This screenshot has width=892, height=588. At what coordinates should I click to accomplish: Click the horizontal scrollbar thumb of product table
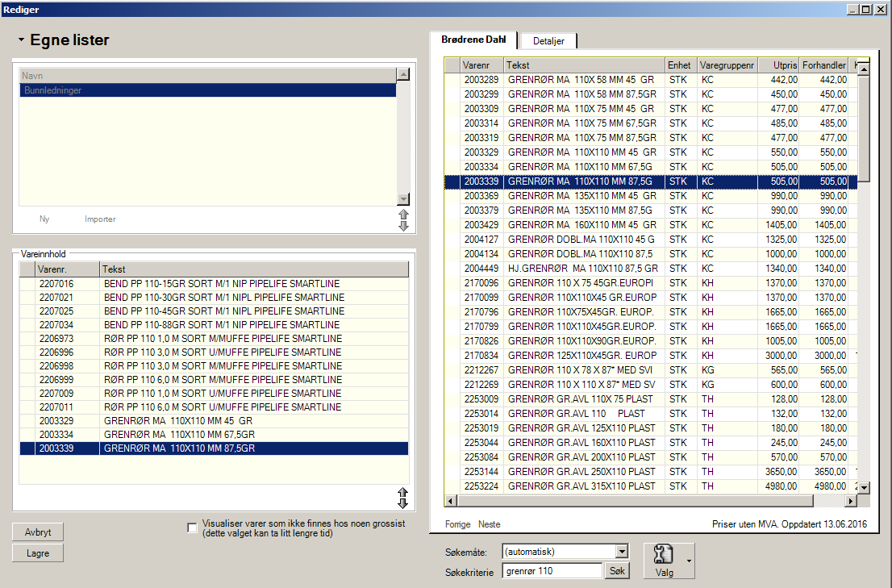636,501
